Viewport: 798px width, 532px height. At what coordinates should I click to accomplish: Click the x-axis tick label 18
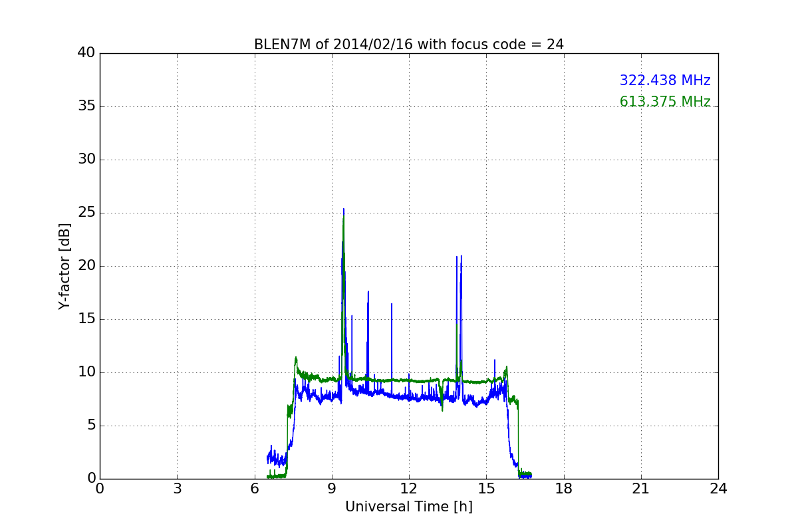coord(564,489)
